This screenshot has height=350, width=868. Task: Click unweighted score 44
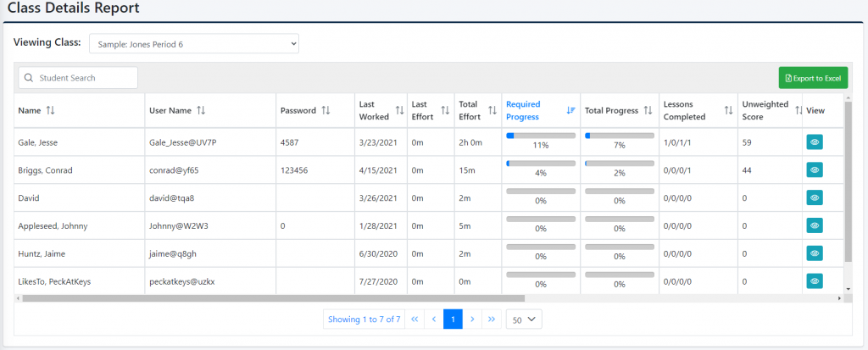pos(747,170)
